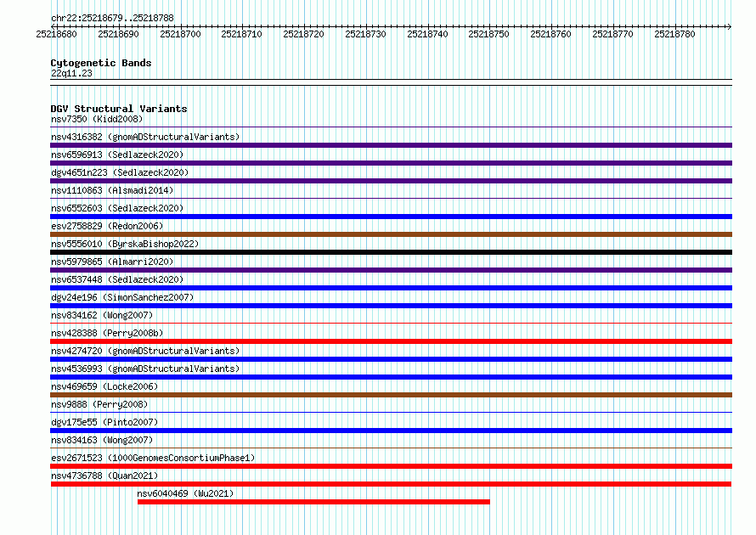Screen dimensions: 756x535
Task: Click ruler position 25218720
Action: click(304, 34)
